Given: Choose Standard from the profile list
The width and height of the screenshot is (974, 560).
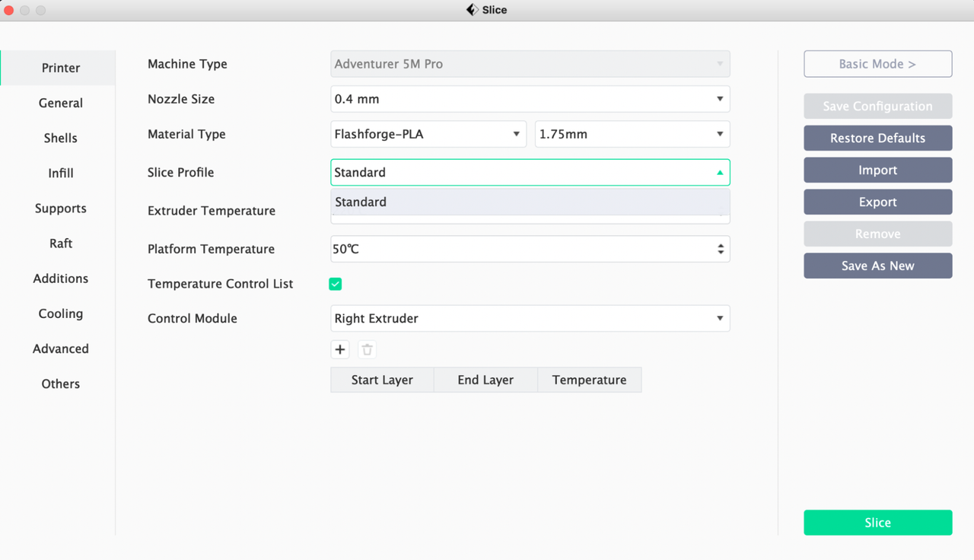Looking at the screenshot, I should pos(530,202).
